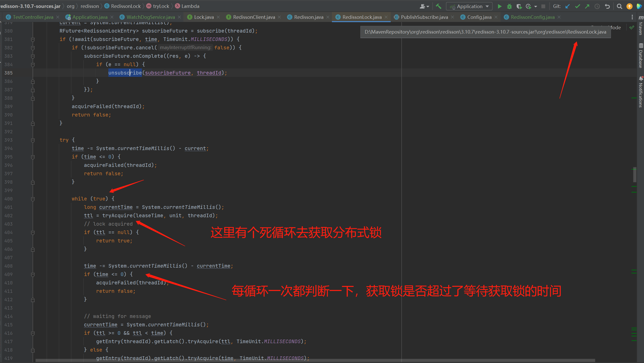Image resolution: width=644 pixels, height=363 pixels.
Task: Run Application with coverage
Action: pyautogui.click(x=519, y=6)
